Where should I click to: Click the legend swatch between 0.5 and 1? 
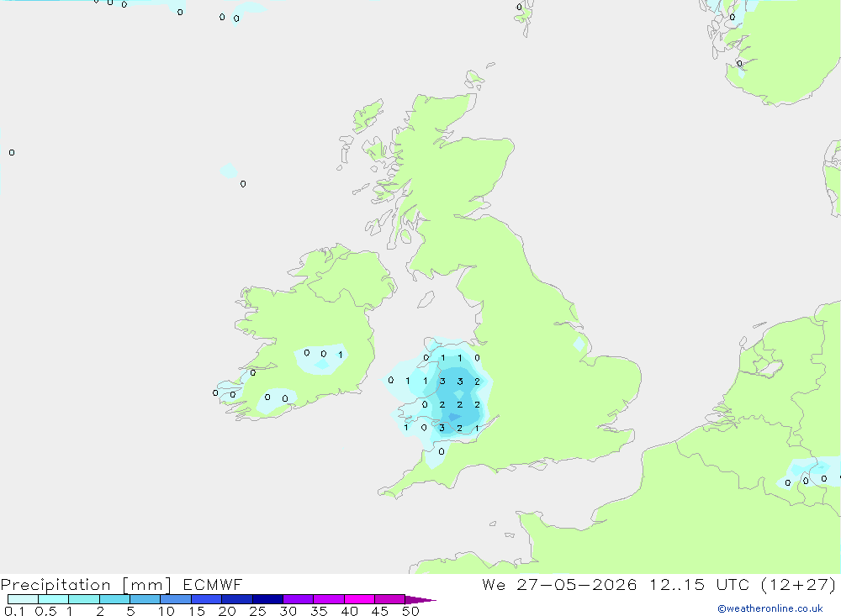54,599
